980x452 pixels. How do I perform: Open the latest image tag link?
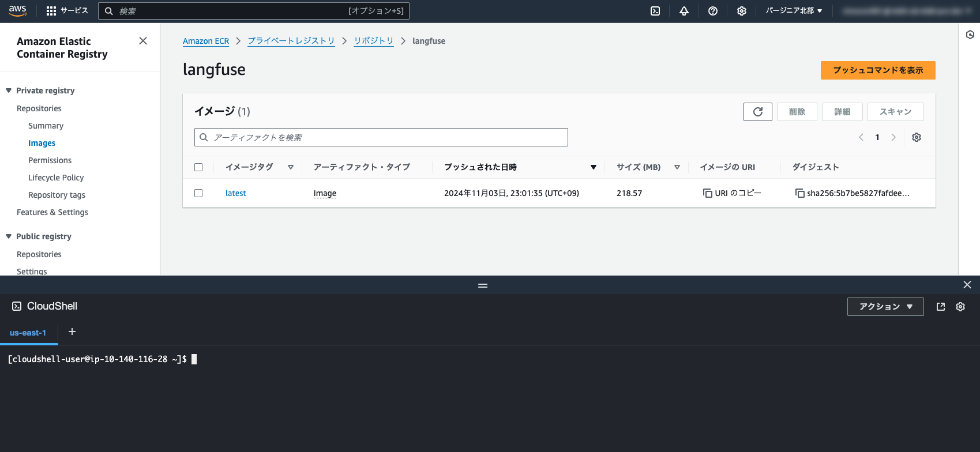click(x=235, y=193)
